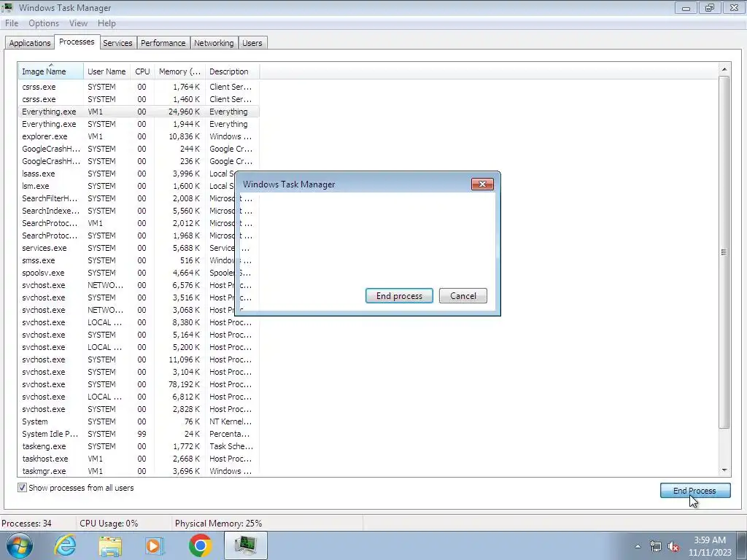Launch Google Chrome from the taskbar

200,545
